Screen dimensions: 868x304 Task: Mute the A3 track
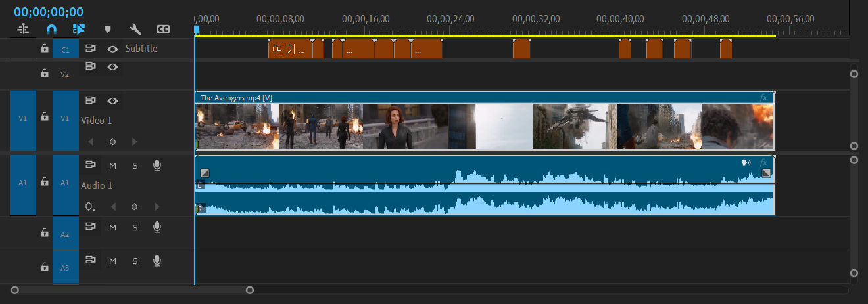pos(112,261)
